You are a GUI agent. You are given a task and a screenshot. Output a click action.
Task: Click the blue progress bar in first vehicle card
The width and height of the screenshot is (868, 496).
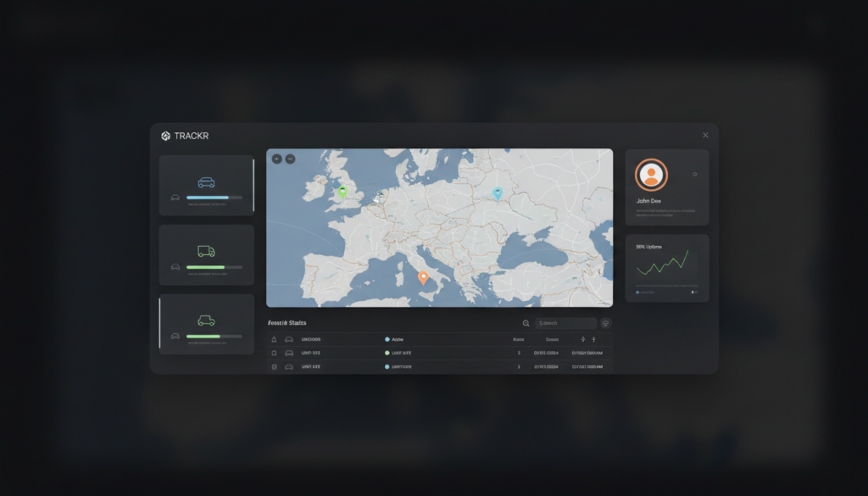coord(214,197)
